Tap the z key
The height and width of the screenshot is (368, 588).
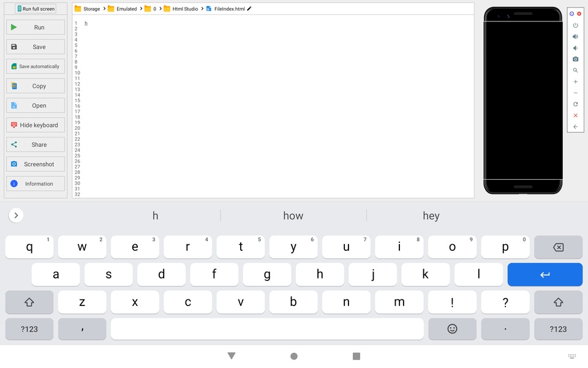(82, 302)
